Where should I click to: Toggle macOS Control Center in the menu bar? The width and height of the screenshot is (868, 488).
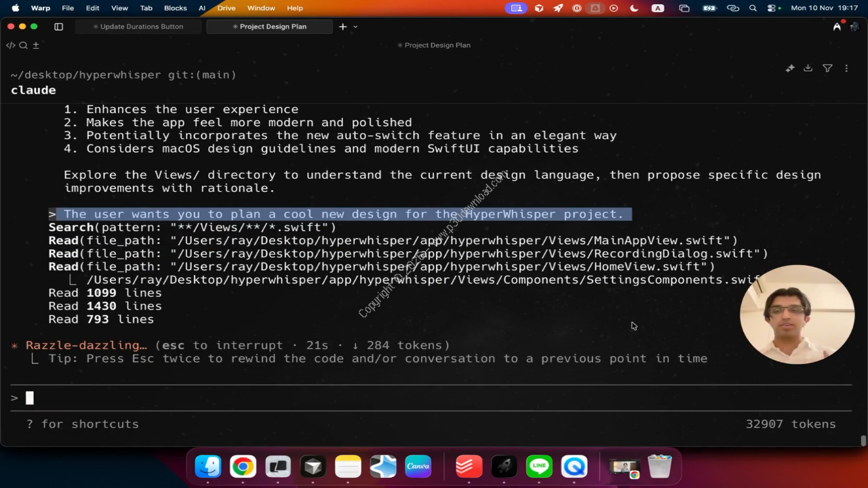(772, 8)
